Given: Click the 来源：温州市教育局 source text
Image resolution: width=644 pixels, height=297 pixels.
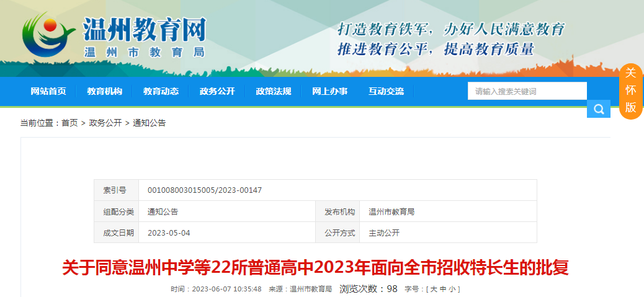Looking at the screenshot, I should click(300, 289).
